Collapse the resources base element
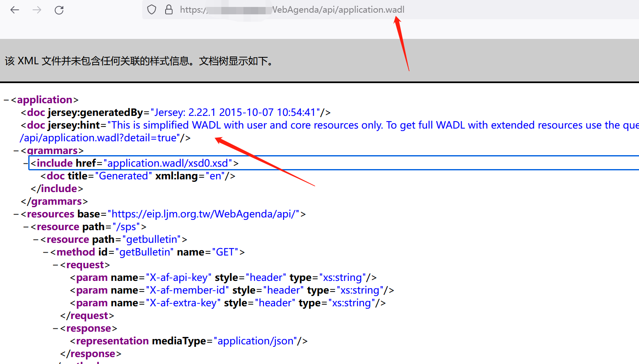This screenshot has width=639, height=364. [16, 214]
